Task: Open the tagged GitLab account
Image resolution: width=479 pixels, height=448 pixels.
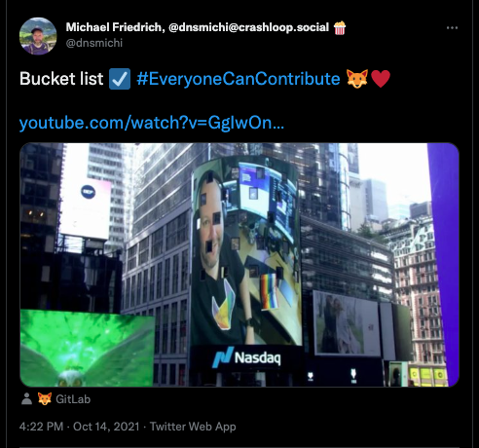Action: [x=73, y=399]
